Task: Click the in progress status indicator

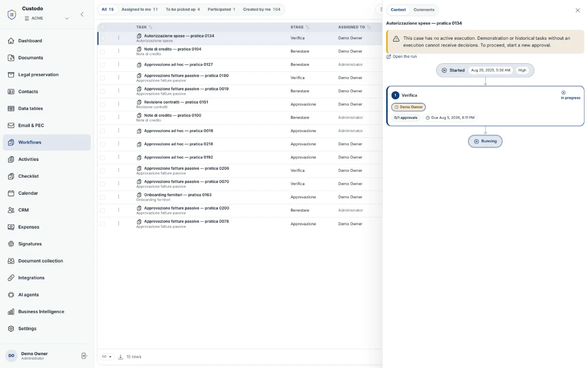Action: [x=570, y=95]
